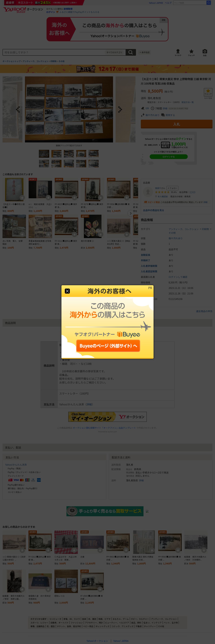Click the main product photo to enlarge

[69, 109]
